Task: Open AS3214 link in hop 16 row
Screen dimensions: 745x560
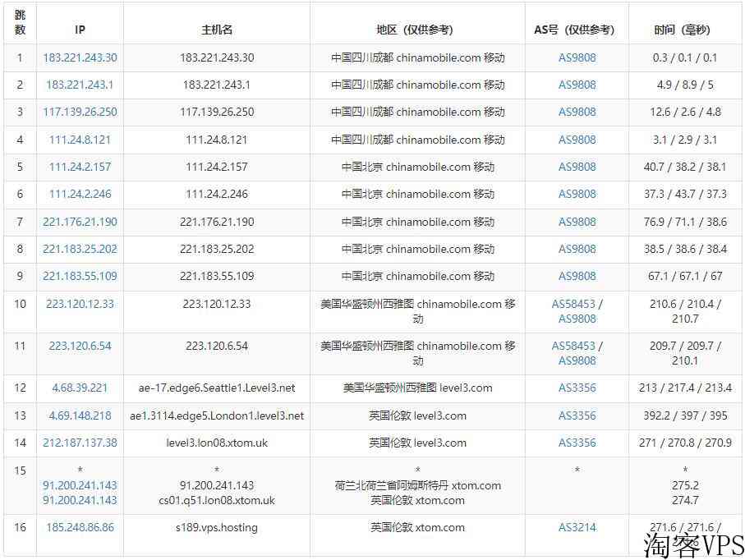Action: 577,527
